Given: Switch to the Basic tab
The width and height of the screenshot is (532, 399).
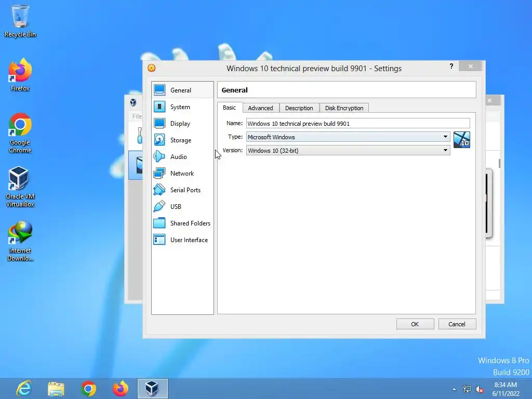Looking at the screenshot, I should (x=230, y=108).
